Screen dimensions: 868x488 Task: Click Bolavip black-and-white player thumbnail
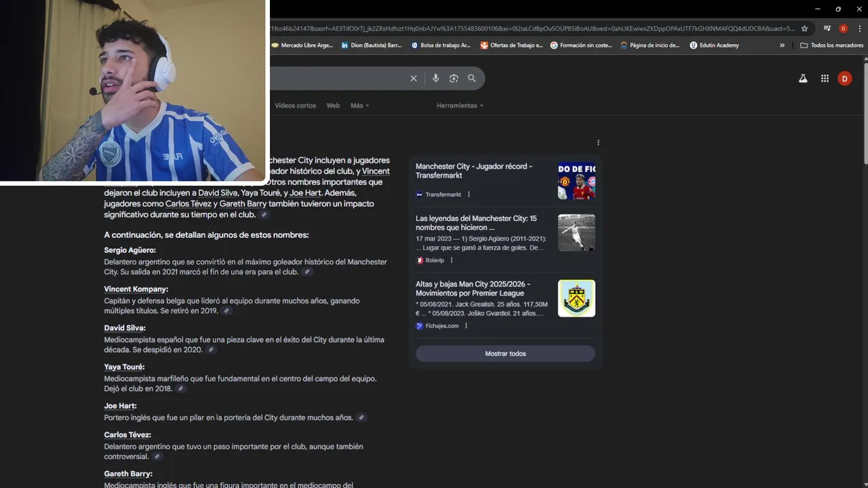576,232
